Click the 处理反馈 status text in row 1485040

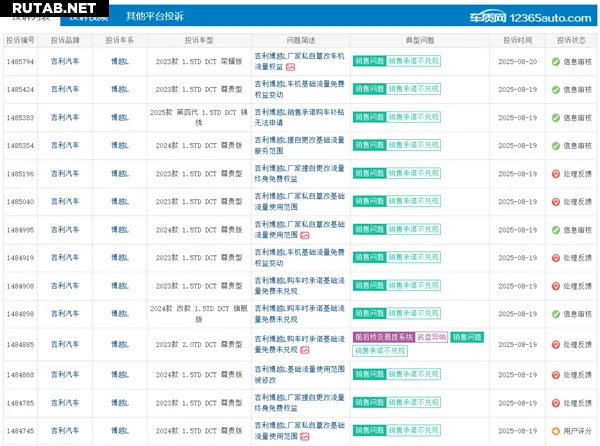coord(577,202)
